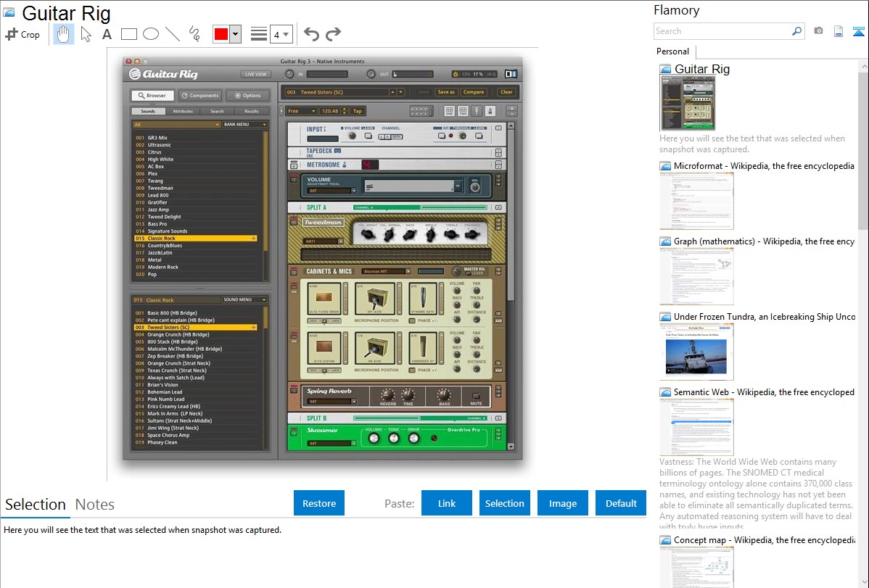
Task: Click the magnifier search icon
Action: [x=796, y=31]
